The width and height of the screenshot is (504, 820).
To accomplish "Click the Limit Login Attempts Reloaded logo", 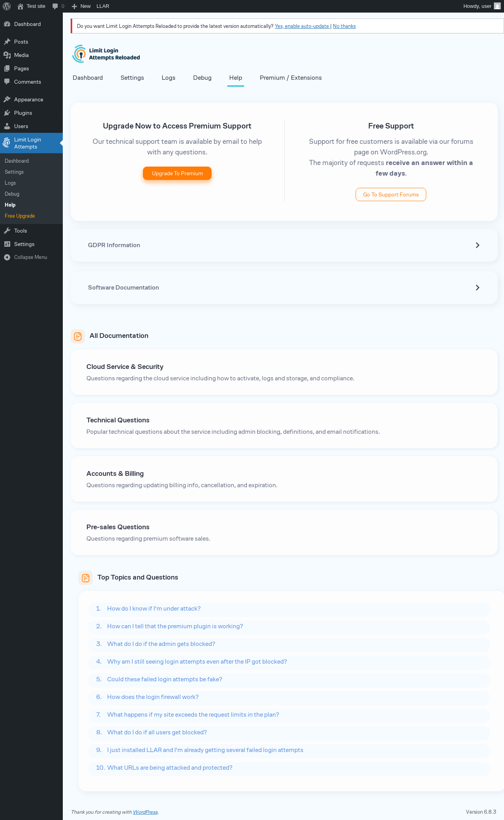I will coord(106,54).
